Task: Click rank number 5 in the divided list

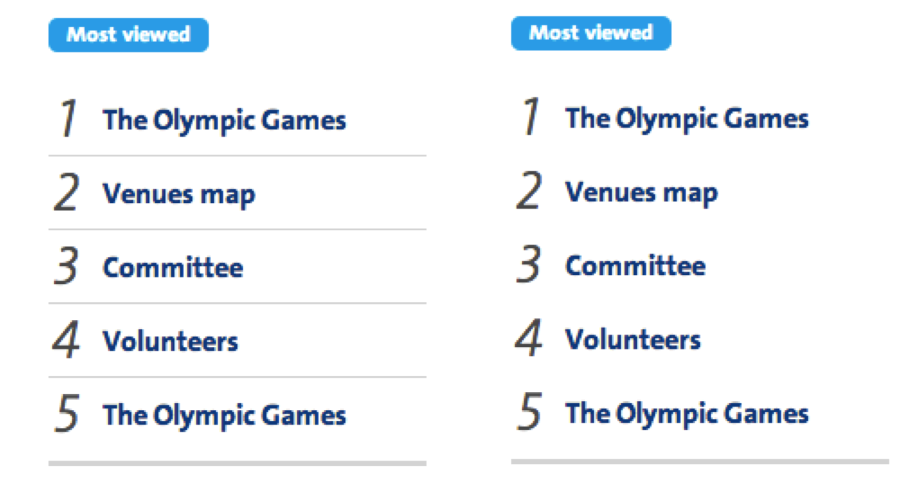Action: click(x=67, y=414)
